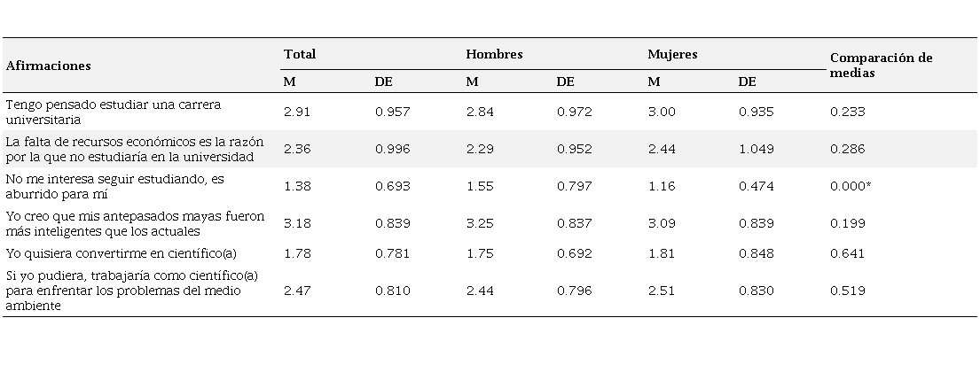Select the Hombres mean value 3.25
The width and height of the screenshot is (980, 380).
479,222
